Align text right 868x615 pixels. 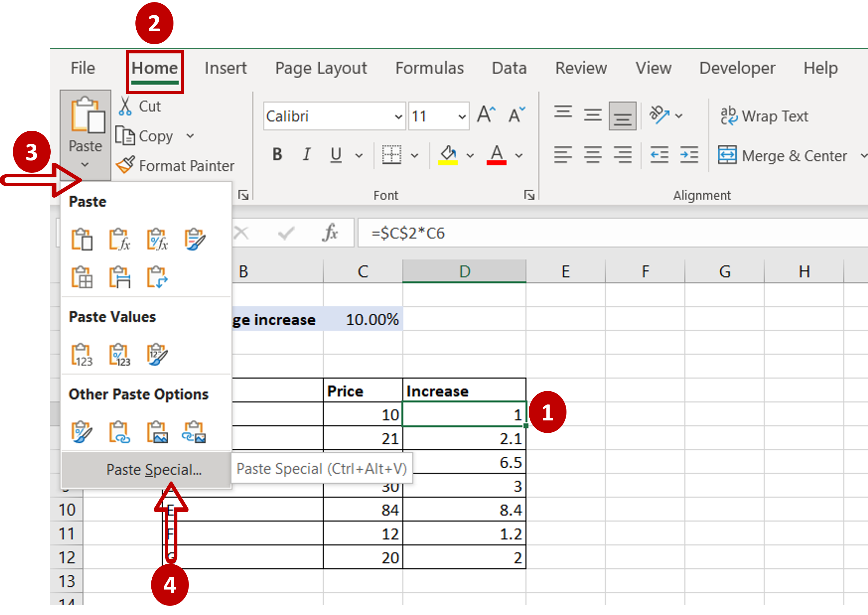point(622,155)
